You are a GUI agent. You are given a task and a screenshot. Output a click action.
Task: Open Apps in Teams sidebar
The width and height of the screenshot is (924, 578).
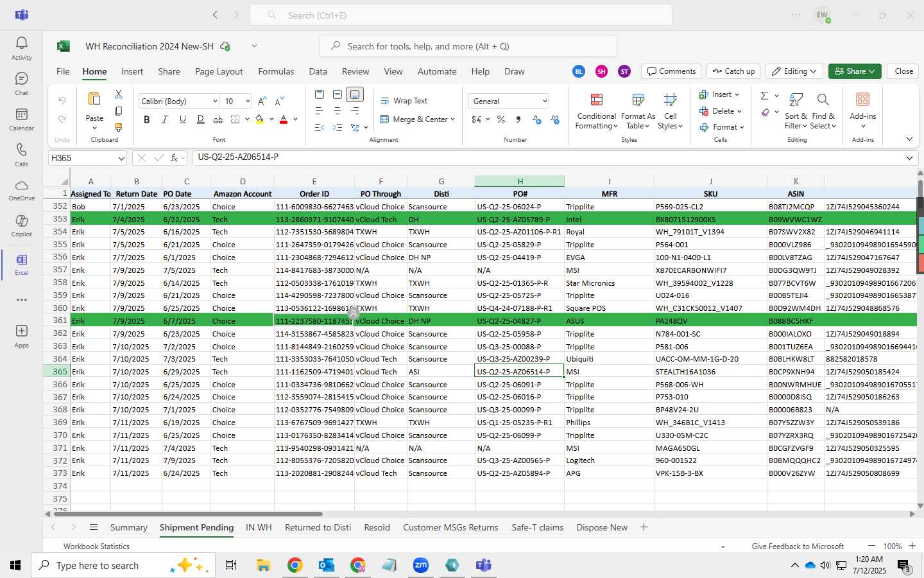21,335
